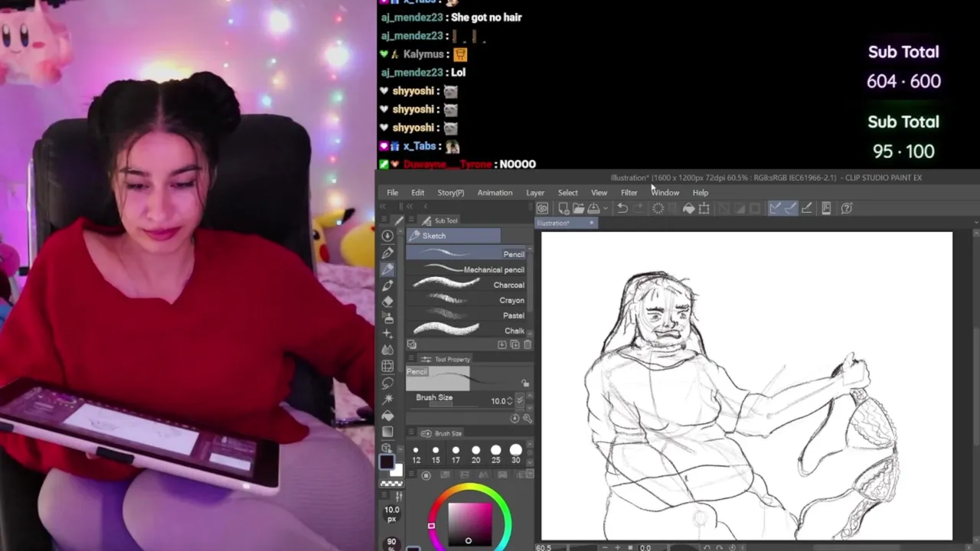Open the Window menu
980x551 pixels.
[665, 193]
